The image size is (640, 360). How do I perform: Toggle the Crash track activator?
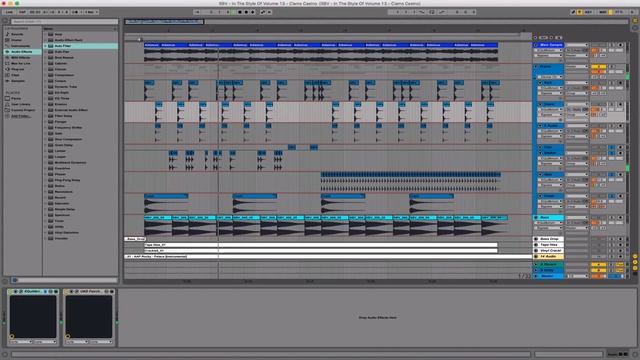(x=598, y=196)
